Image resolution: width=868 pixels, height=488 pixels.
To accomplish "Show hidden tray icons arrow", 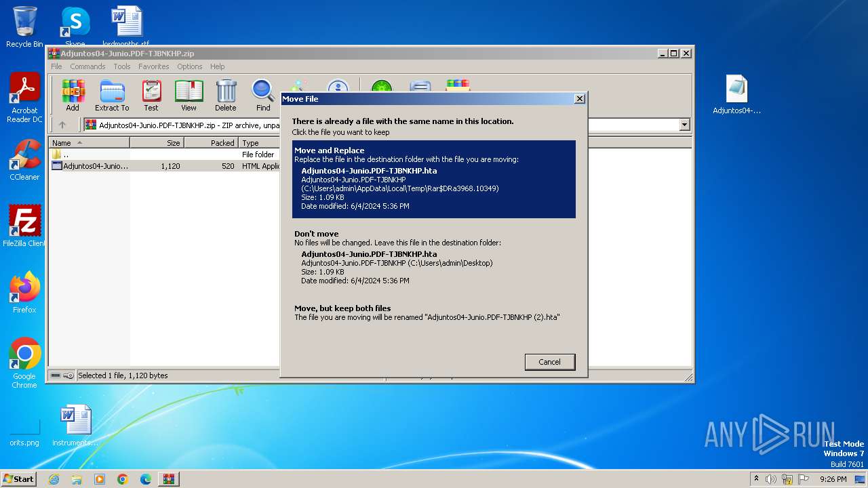I will (756, 479).
